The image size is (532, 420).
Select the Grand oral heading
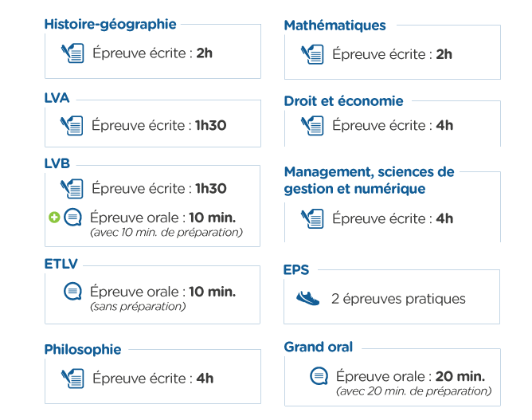coord(319,347)
